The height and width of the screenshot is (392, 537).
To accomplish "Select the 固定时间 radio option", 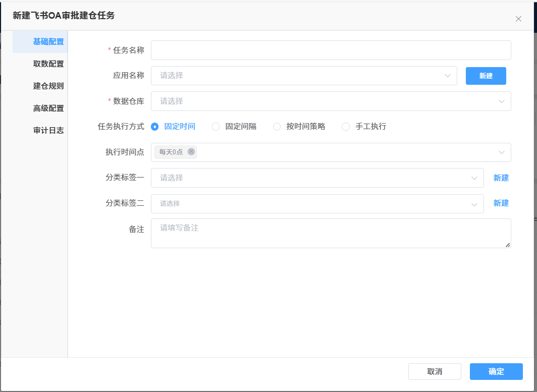I will (x=155, y=127).
